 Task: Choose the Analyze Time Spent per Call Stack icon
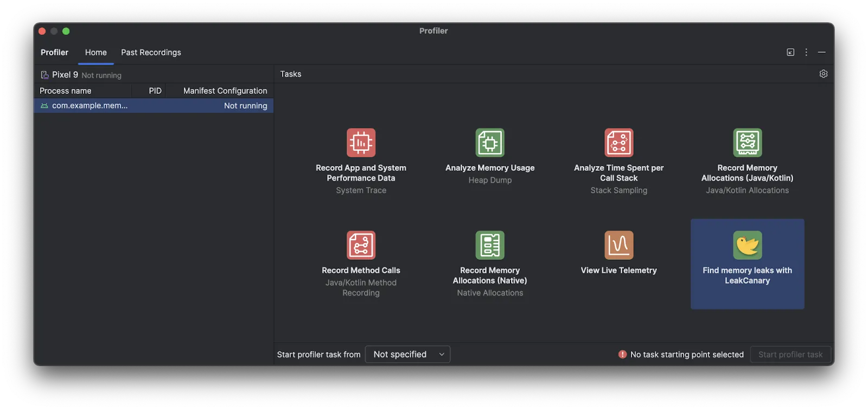618,143
